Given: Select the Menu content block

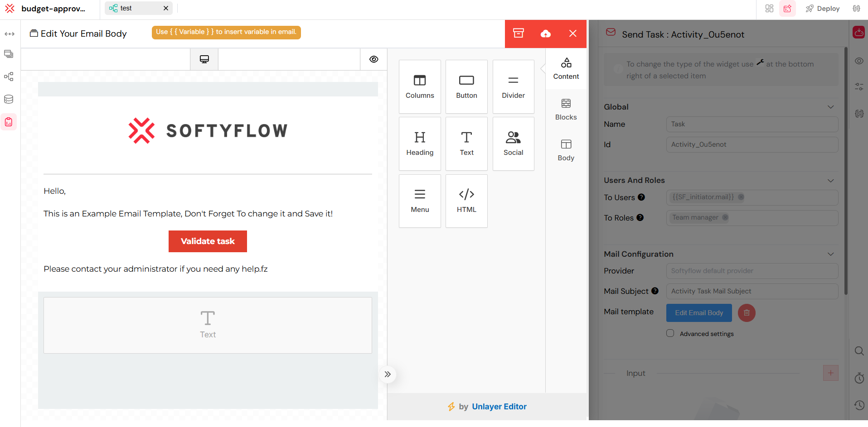Looking at the screenshot, I should coord(420,201).
